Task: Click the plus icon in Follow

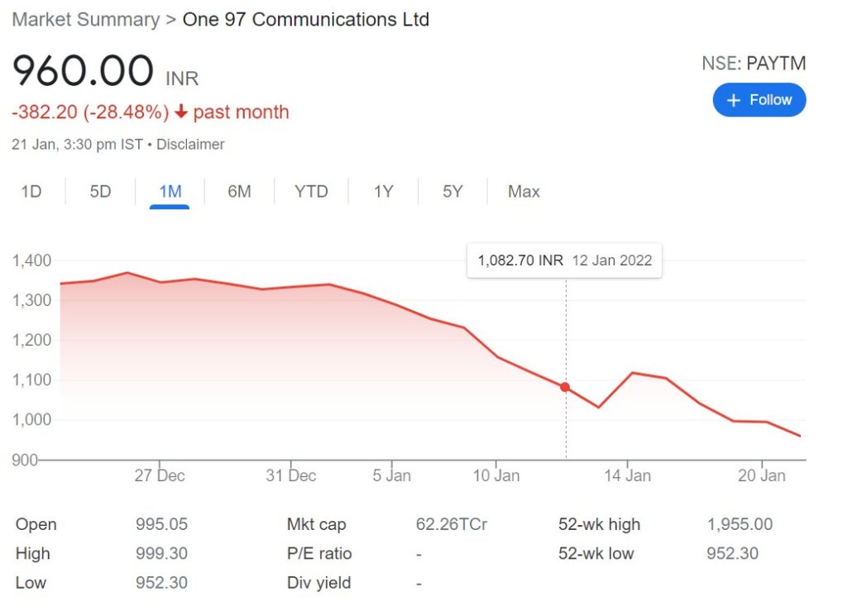Action: point(732,100)
